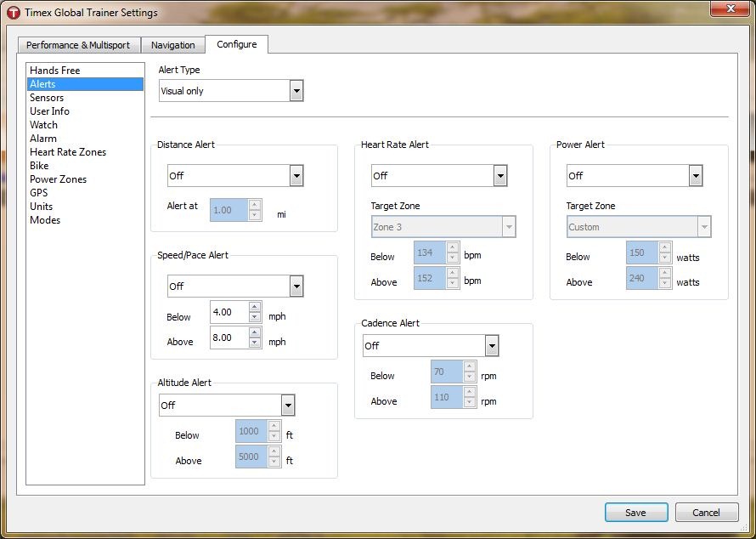Cancel the settings dialog
Screen dimensions: 756x539
tap(707, 513)
